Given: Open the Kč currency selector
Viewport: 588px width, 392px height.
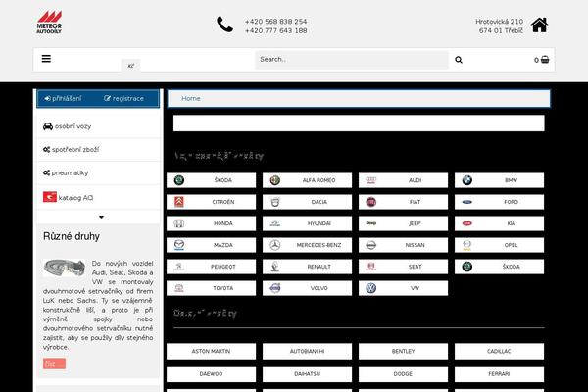Looking at the screenshot, I should [131, 66].
